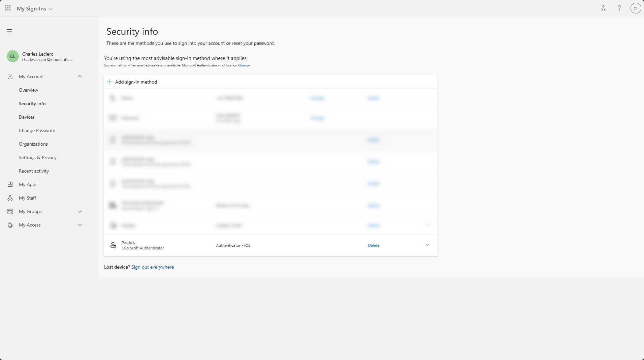Open the CL account avatar in header
This screenshot has height=360, width=644.
[x=636, y=8]
